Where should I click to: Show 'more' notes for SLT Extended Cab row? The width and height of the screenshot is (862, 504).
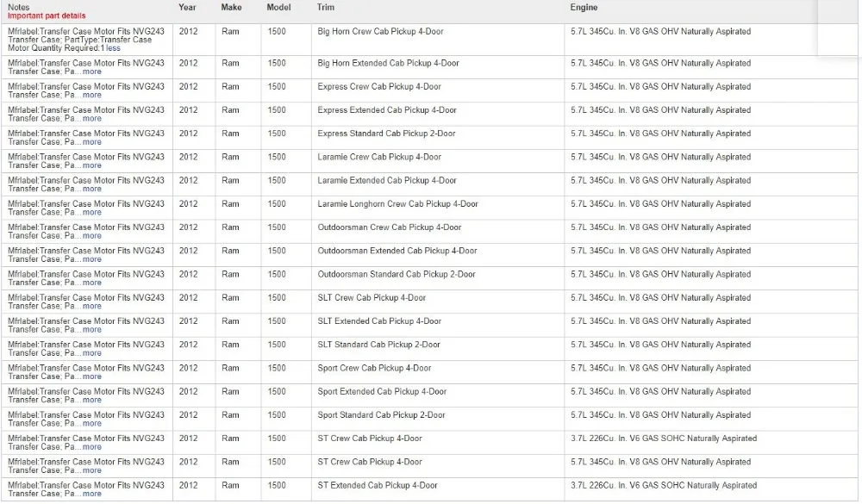(x=92, y=330)
